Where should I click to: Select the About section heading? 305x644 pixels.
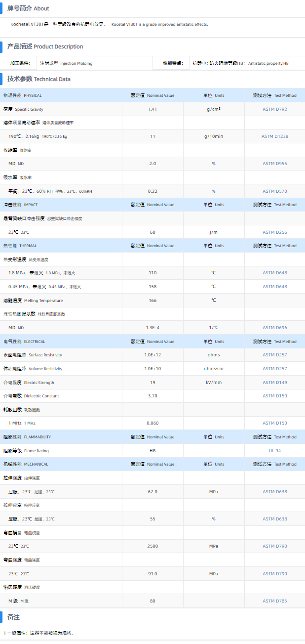click(28, 8)
